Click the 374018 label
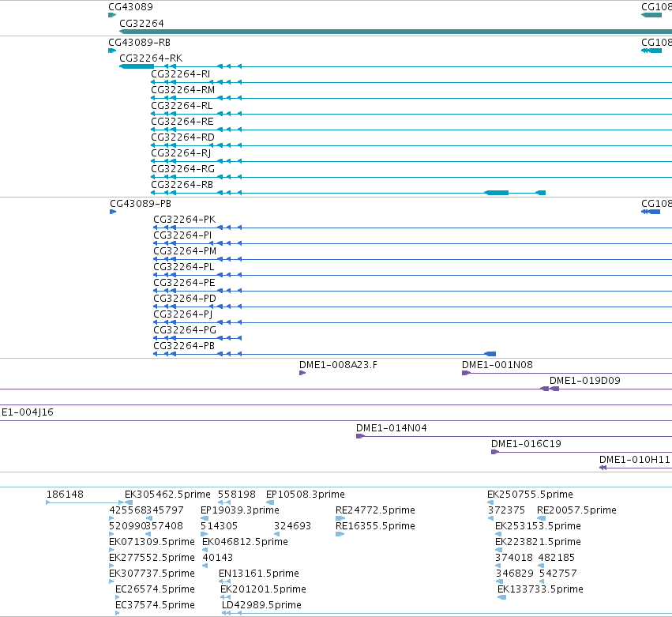This screenshot has height=617, width=672. pos(514,558)
